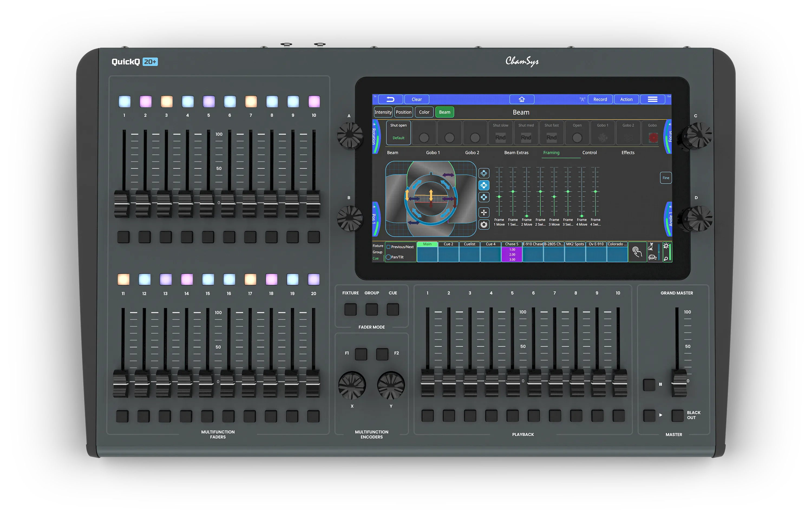Open the Framing sub-tab
The height and width of the screenshot is (520, 812).
551,153
